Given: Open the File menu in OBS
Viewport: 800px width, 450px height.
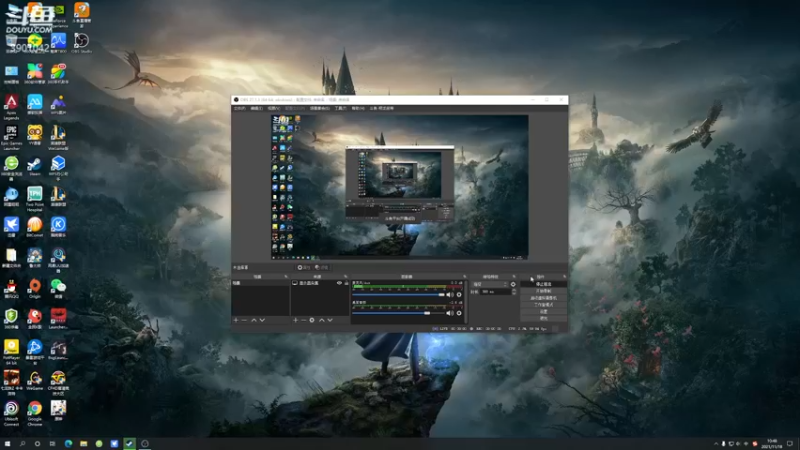Looking at the screenshot, I should pyautogui.click(x=239, y=108).
